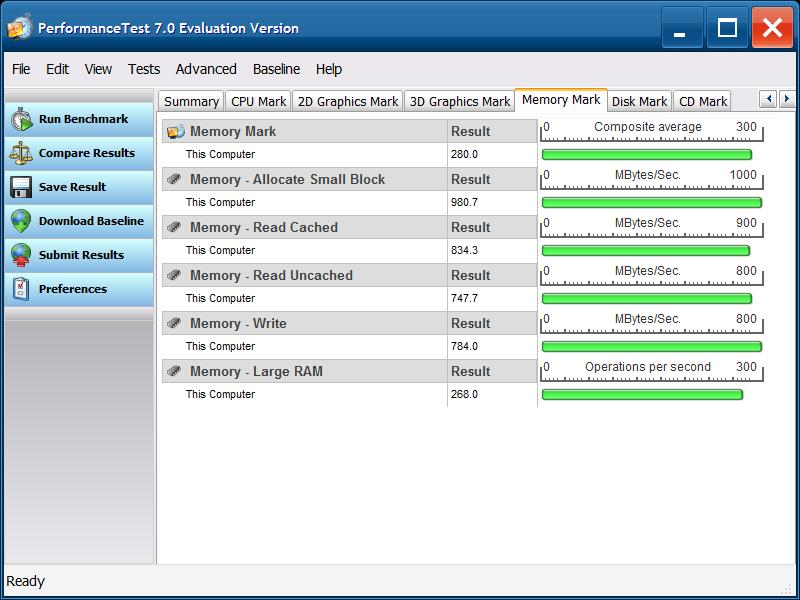The width and height of the screenshot is (800, 600).
Task: Click the Memory - Write heading
Action: point(238,323)
